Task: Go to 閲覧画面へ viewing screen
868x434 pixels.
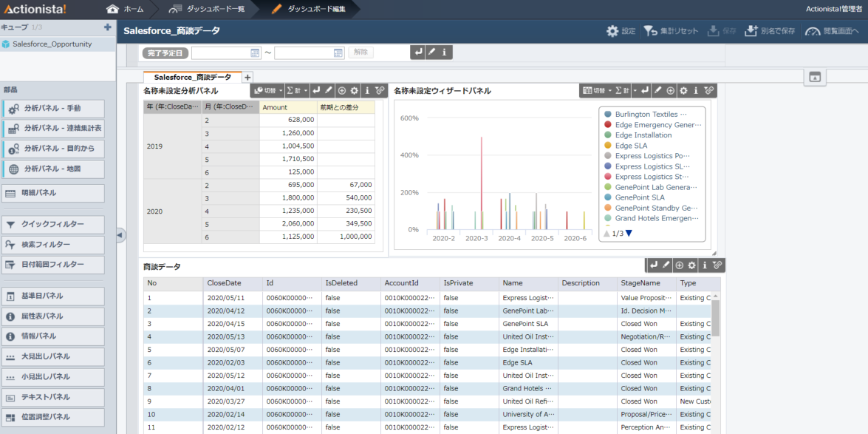Action: pyautogui.click(x=833, y=32)
